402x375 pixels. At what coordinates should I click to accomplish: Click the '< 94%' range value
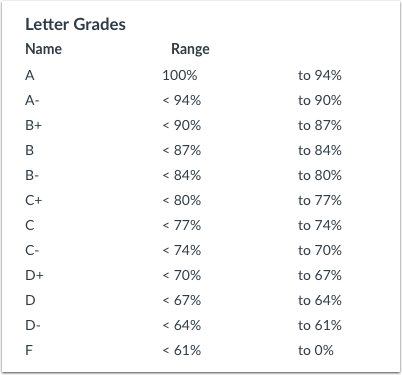tap(182, 100)
